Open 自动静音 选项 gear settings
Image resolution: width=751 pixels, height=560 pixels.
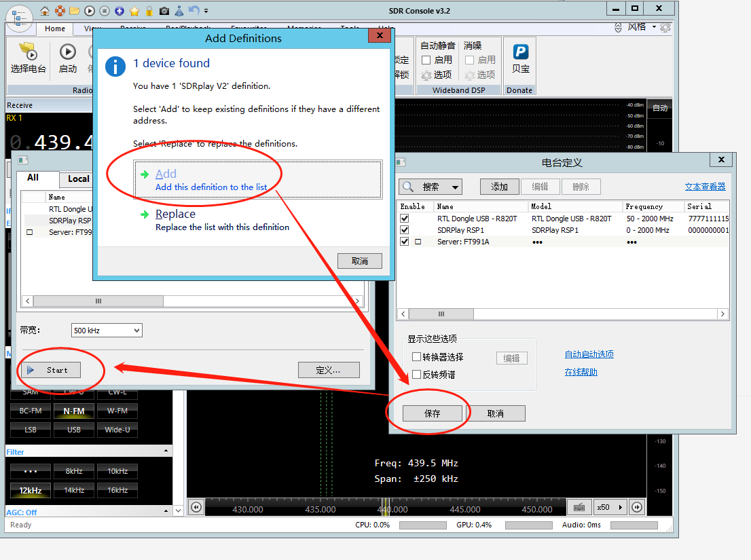tap(437, 75)
